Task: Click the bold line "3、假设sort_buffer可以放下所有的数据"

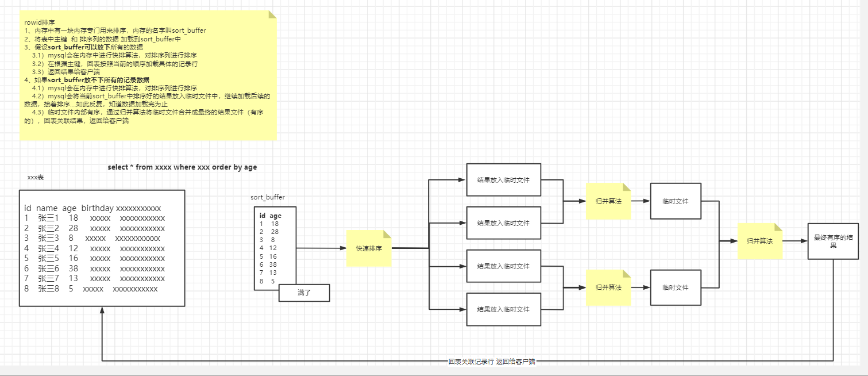Action: click(x=84, y=47)
